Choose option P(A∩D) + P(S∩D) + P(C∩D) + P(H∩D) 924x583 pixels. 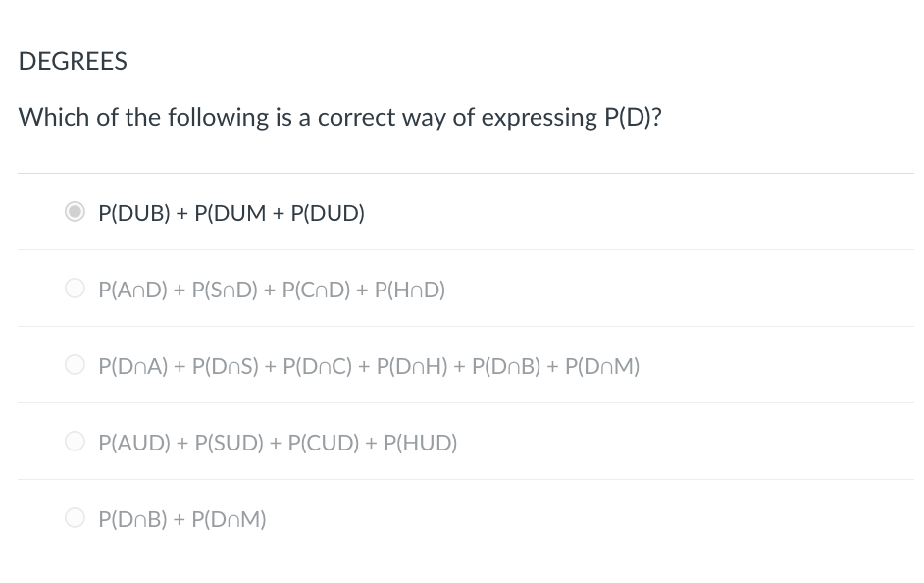[272, 290]
